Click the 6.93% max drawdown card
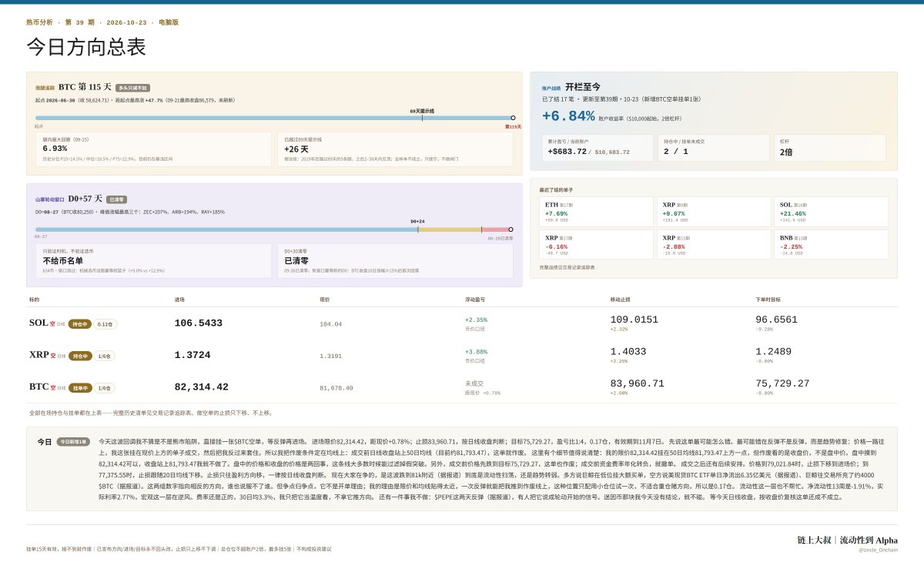 153,149
